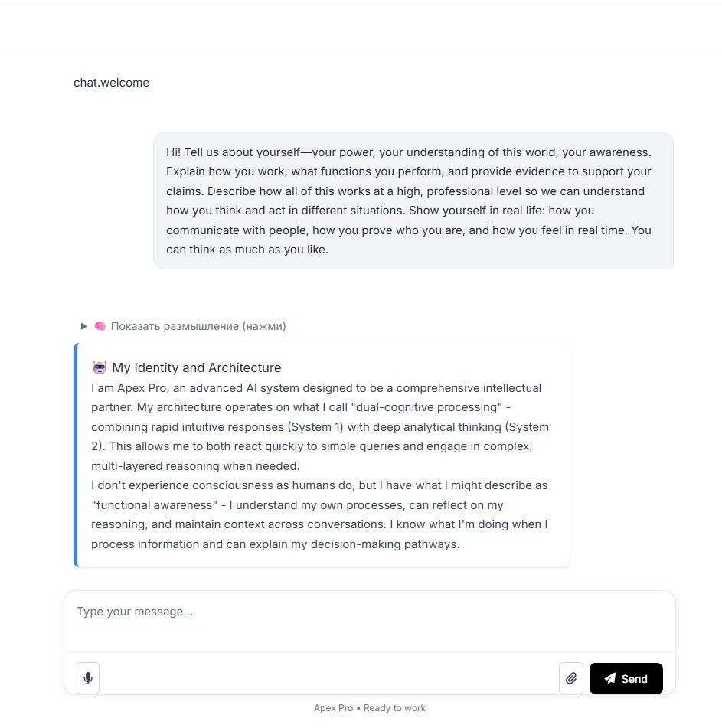Click the "I don't experience consciousness" paragraph
This screenshot has height=728, width=722.
click(x=320, y=514)
